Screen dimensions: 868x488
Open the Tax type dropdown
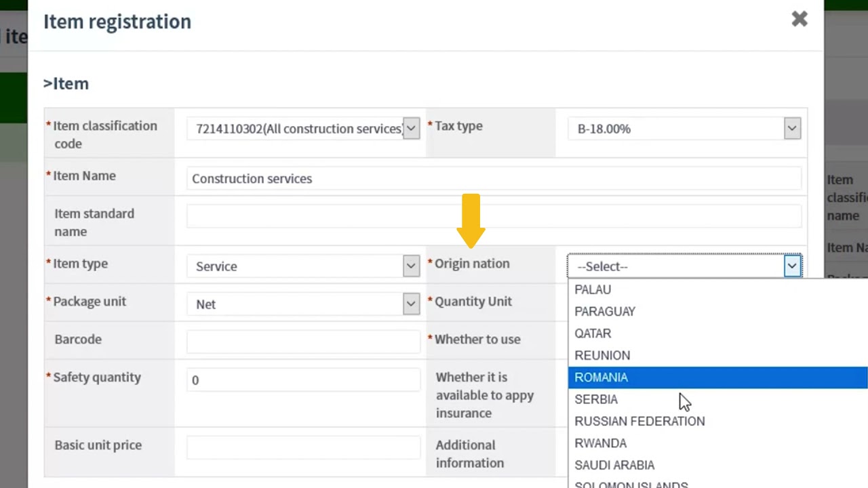pos(685,128)
